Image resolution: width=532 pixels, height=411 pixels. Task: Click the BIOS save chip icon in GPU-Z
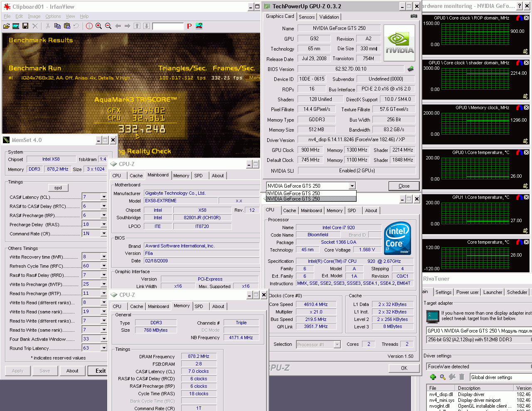click(x=411, y=69)
